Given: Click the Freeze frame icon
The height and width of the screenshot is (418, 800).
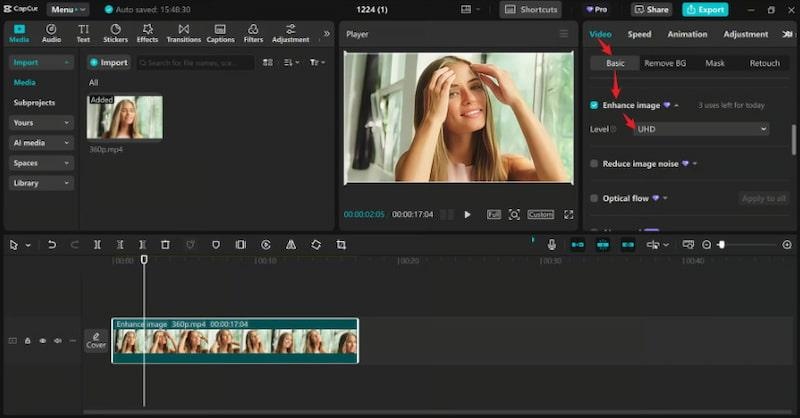Looking at the screenshot, I should coord(241,245).
